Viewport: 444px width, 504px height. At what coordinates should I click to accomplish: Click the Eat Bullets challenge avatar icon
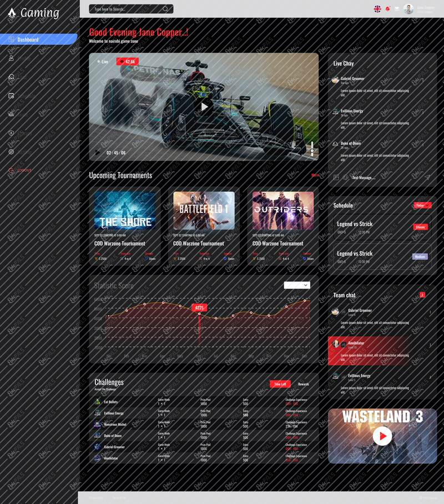tap(98, 401)
